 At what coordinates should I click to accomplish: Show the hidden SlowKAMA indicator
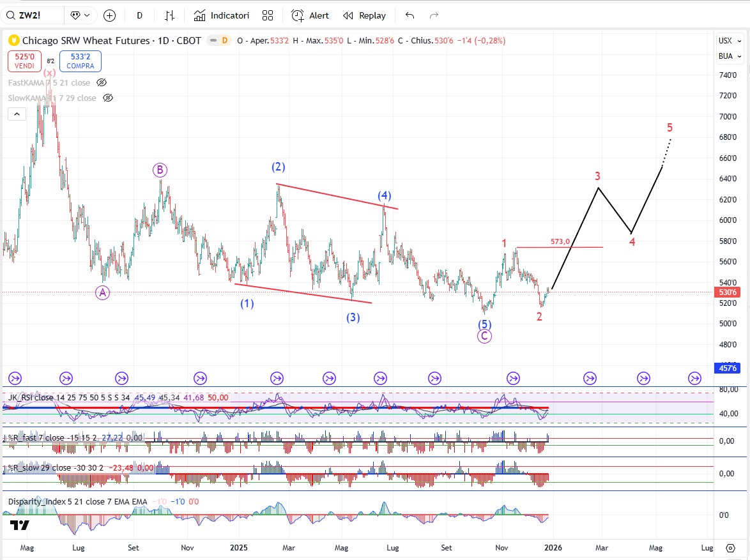[x=108, y=98]
